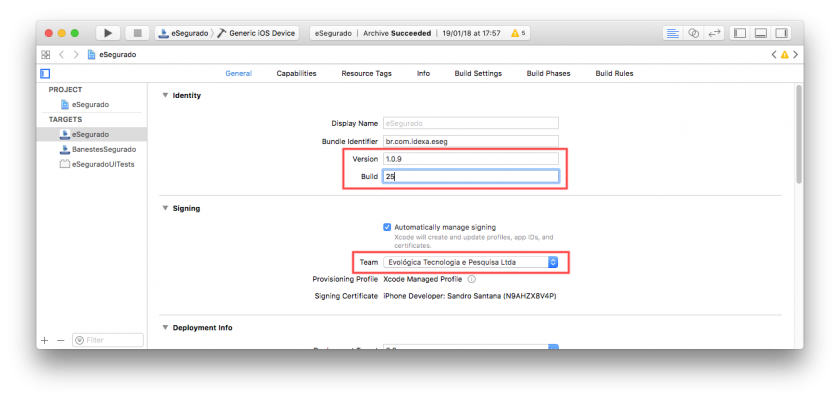The width and height of the screenshot is (840, 401).
Task: Collapse the Deployment Info section
Action: (x=165, y=328)
